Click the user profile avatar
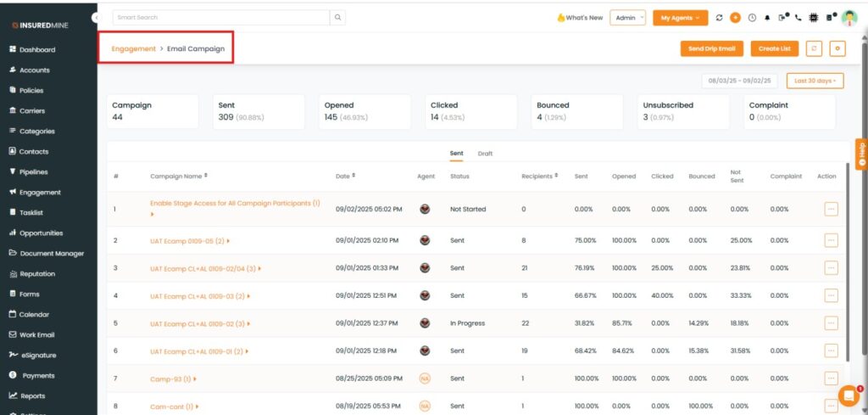This screenshot has width=868, height=415. point(849,18)
